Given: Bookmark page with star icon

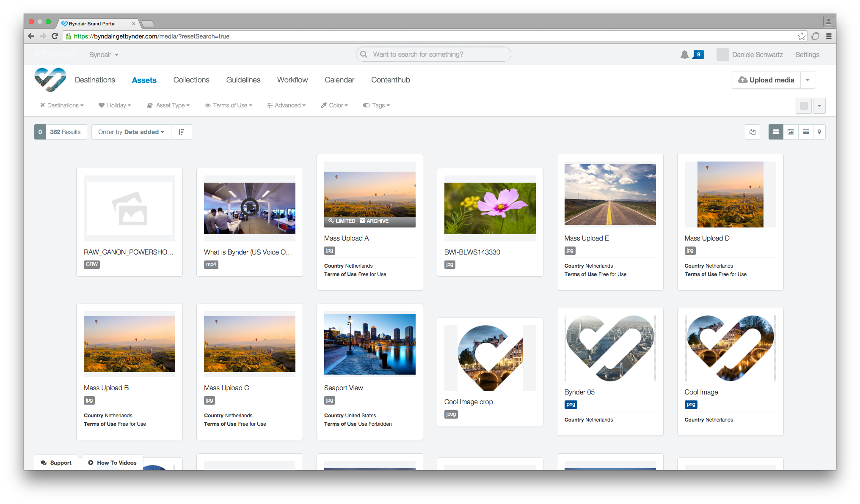Looking at the screenshot, I should 802,36.
